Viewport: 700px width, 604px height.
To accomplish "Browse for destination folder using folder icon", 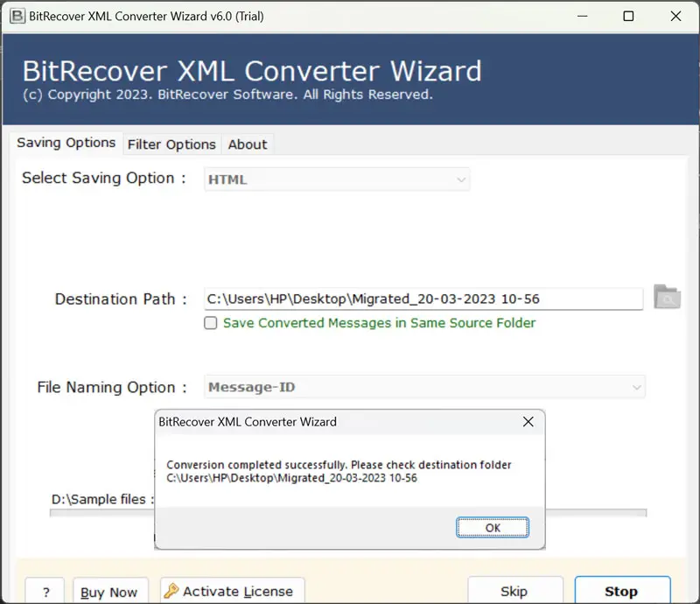I will (x=667, y=298).
